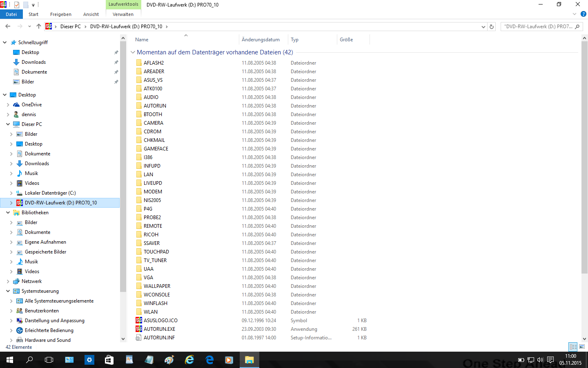The width and height of the screenshot is (588, 368).
Task: Click the Downloads icon under Schnellzugriff
Action: coord(16,62)
